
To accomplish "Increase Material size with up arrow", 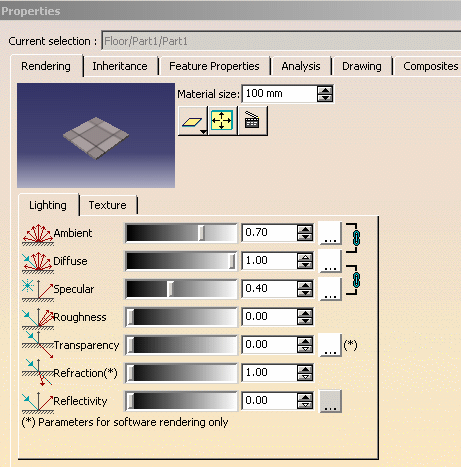I will [325, 90].
